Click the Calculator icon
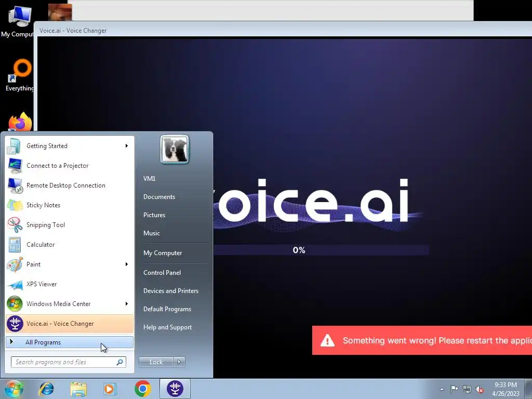 [x=15, y=245]
